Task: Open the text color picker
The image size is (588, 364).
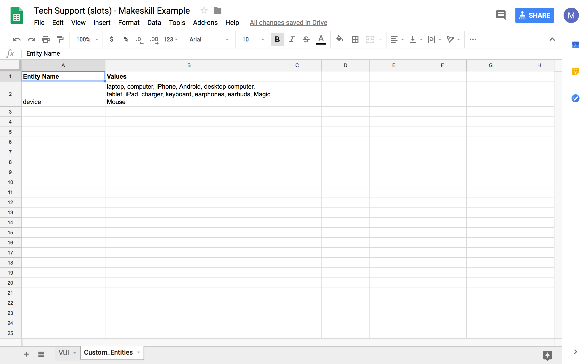Action: coord(321,40)
